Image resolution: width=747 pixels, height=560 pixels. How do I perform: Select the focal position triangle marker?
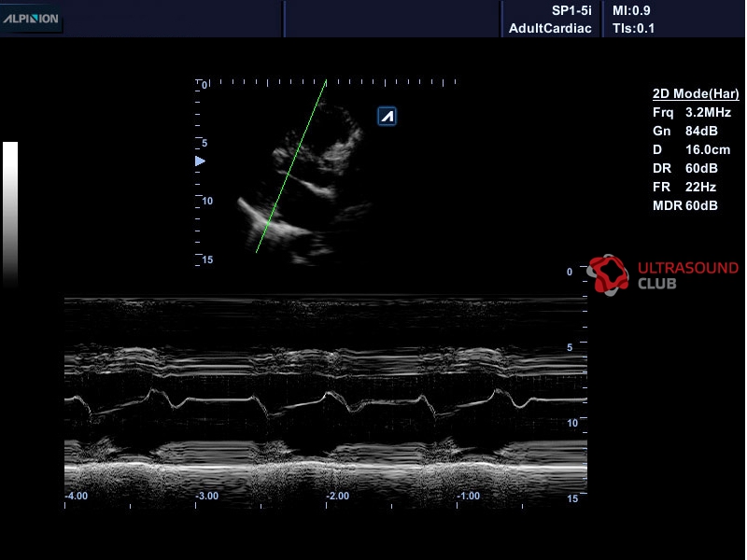tap(200, 161)
